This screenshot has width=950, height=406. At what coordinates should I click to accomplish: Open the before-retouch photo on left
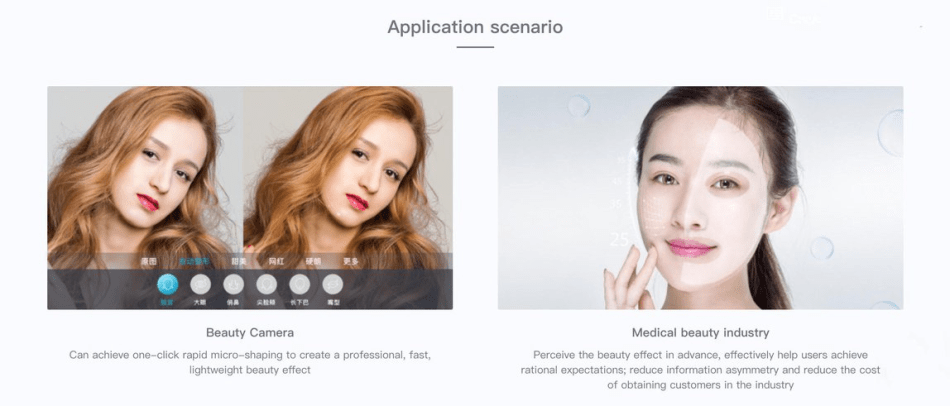click(145, 170)
